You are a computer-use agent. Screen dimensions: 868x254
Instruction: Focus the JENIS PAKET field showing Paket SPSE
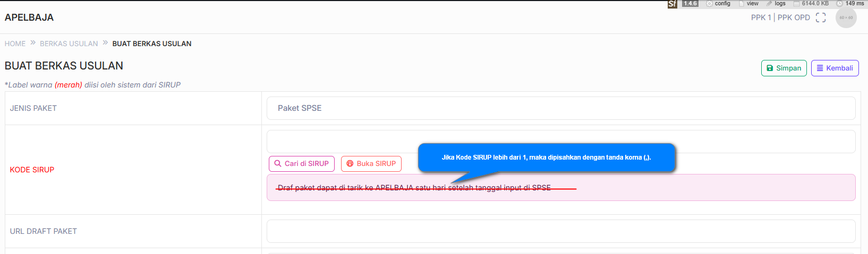pyautogui.click(x=561, y=108)
